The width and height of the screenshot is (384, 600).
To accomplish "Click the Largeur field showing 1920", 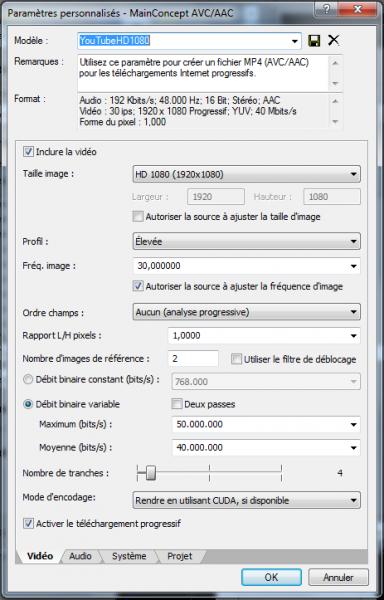I will (x=216, y=197).
